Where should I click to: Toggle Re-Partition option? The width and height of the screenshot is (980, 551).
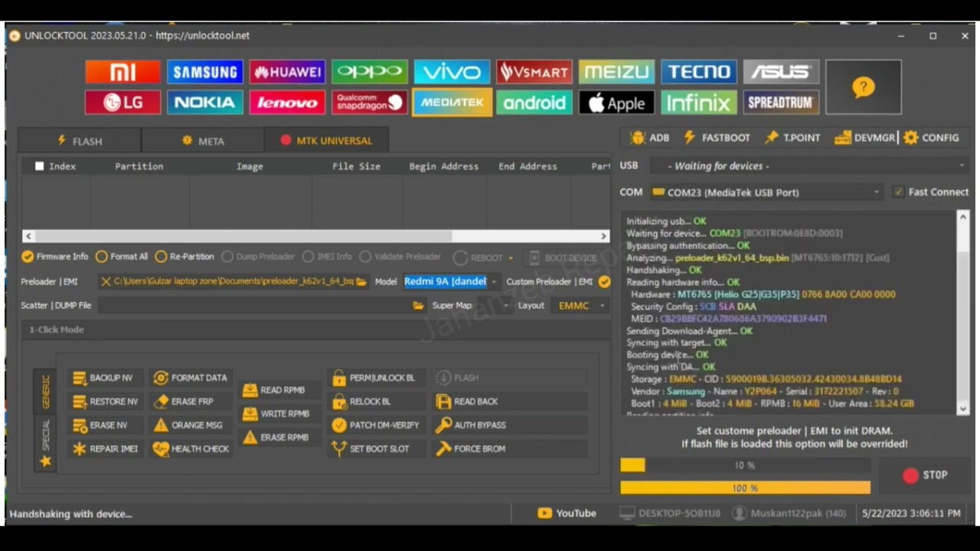[185, 257]
